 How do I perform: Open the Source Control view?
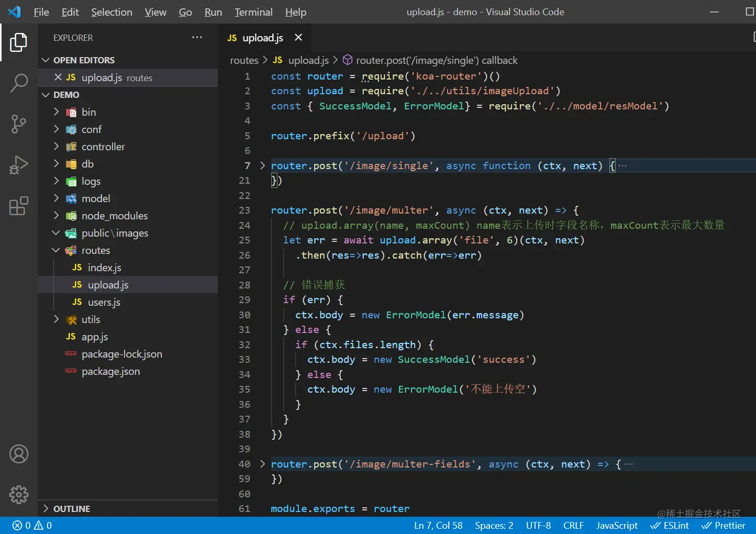[x=19, y=124]
